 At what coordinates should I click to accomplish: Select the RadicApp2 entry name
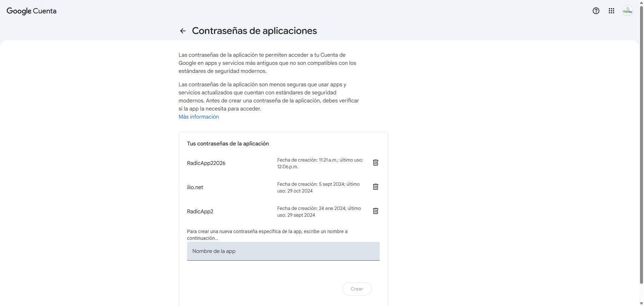200,212
